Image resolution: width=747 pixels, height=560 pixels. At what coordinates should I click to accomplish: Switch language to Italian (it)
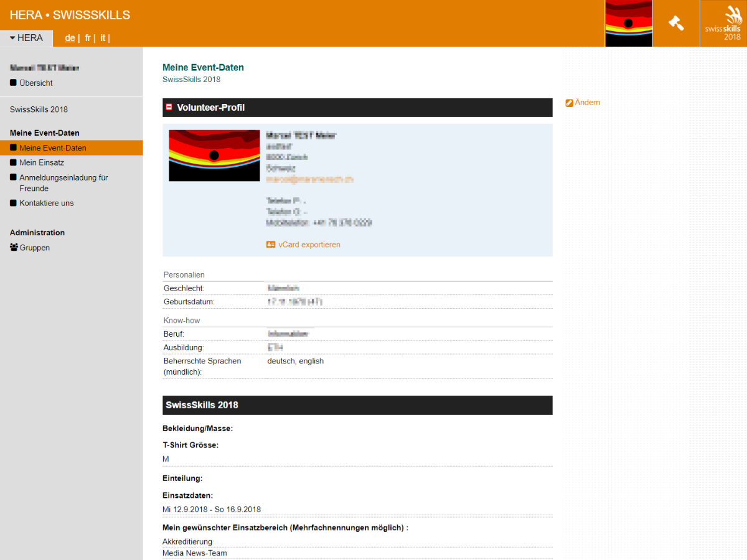pos(103,38)
